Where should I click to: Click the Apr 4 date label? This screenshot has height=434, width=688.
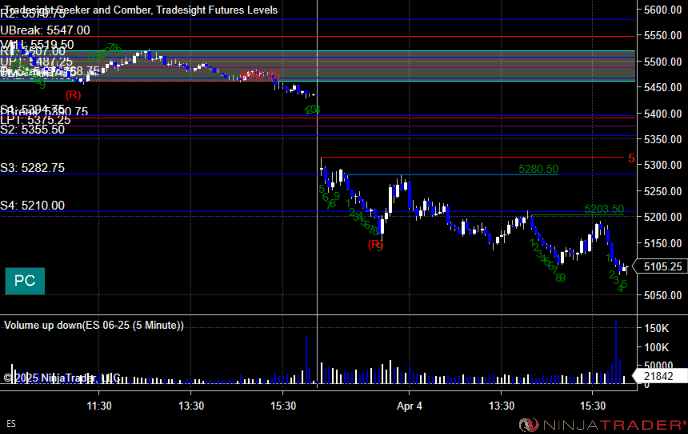click(409, 406)
